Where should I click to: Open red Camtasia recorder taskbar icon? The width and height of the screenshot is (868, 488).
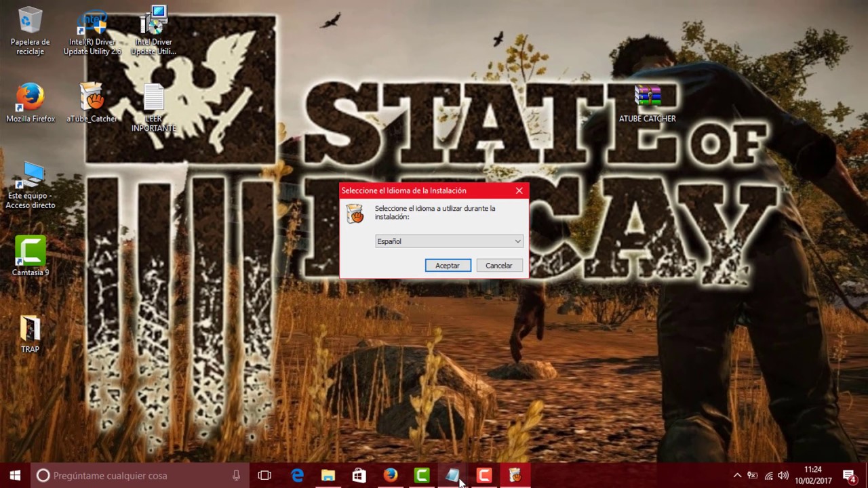[x=484, y=476]
